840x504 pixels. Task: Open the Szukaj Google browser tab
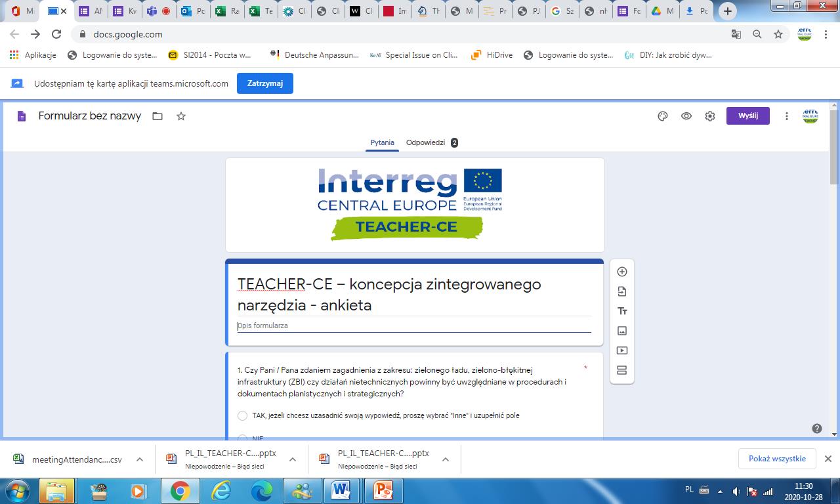(562, 11)
